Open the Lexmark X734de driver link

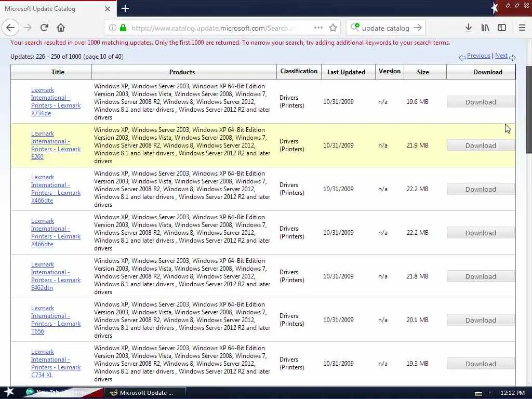tap(56, 101)
